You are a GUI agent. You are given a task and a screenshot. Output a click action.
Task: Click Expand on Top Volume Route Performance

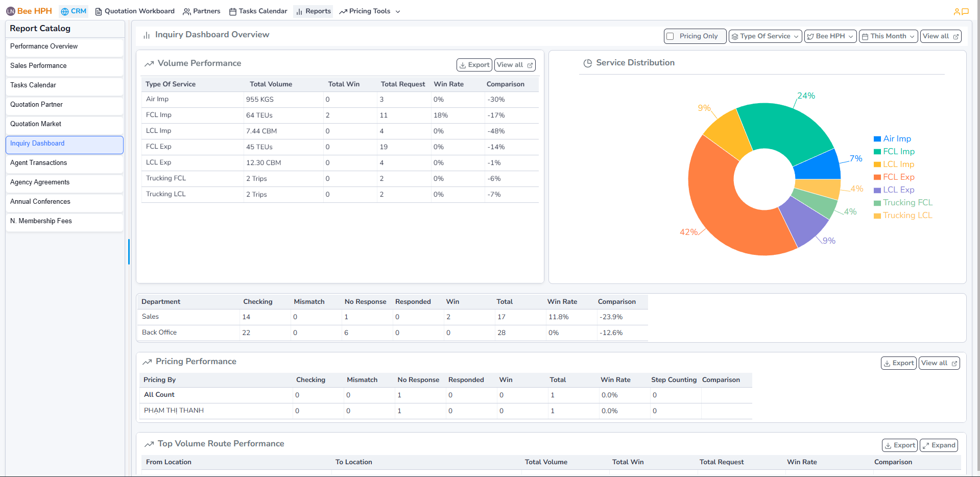tap(939, 445)
